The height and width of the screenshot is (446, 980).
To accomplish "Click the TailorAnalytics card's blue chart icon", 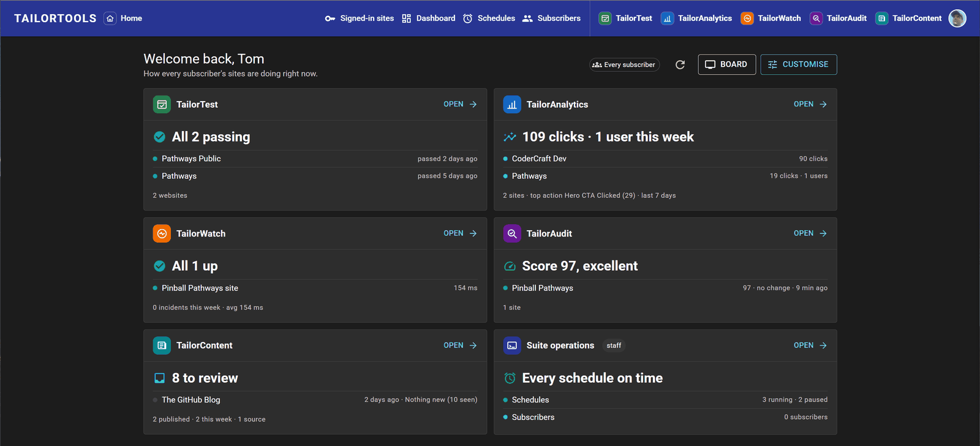I will point(512,104).
